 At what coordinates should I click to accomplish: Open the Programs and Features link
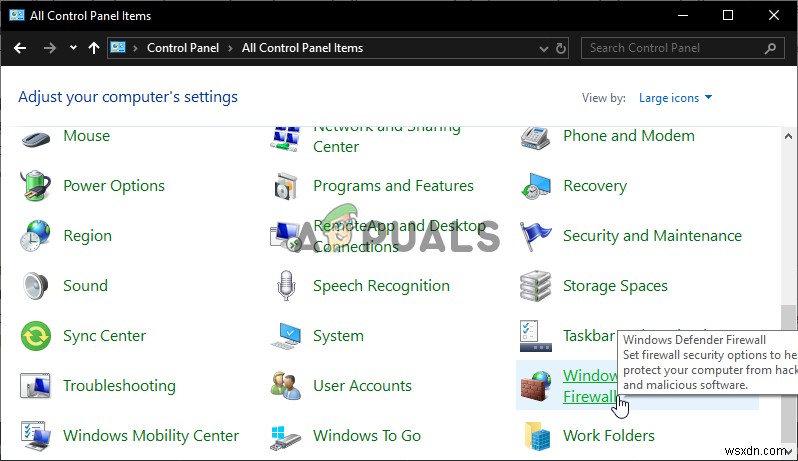[393, 186]
